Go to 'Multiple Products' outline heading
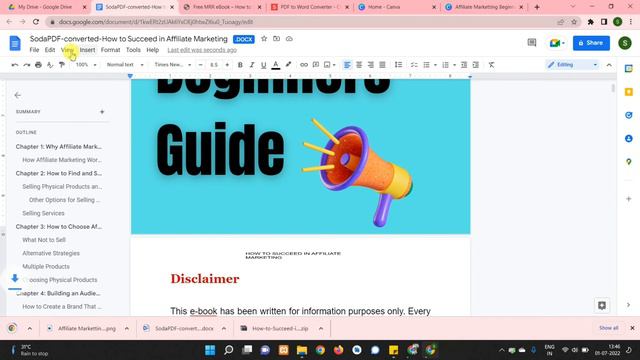 click(46, 267)
